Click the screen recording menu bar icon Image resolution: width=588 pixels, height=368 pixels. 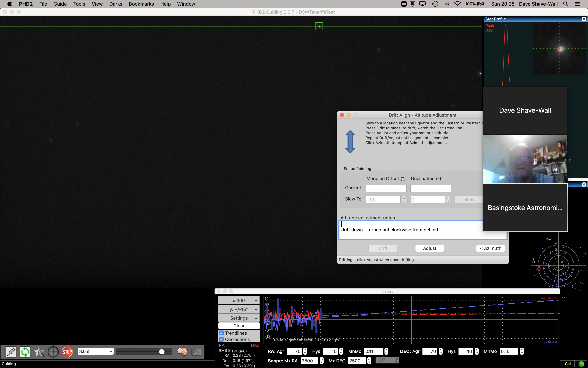tap(404, 4)
